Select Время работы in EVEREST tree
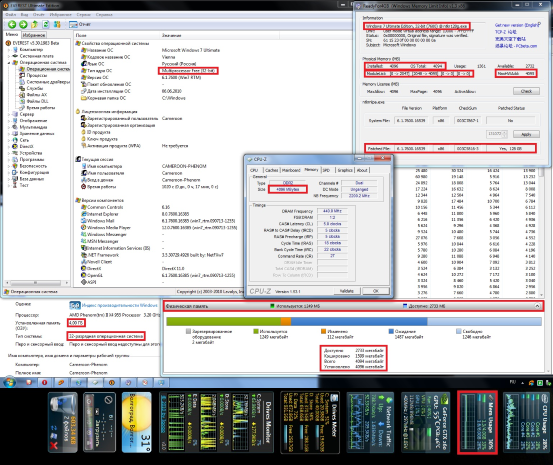Image resolution: width=553 pixels, height=465 pixels. coord(41,108)
